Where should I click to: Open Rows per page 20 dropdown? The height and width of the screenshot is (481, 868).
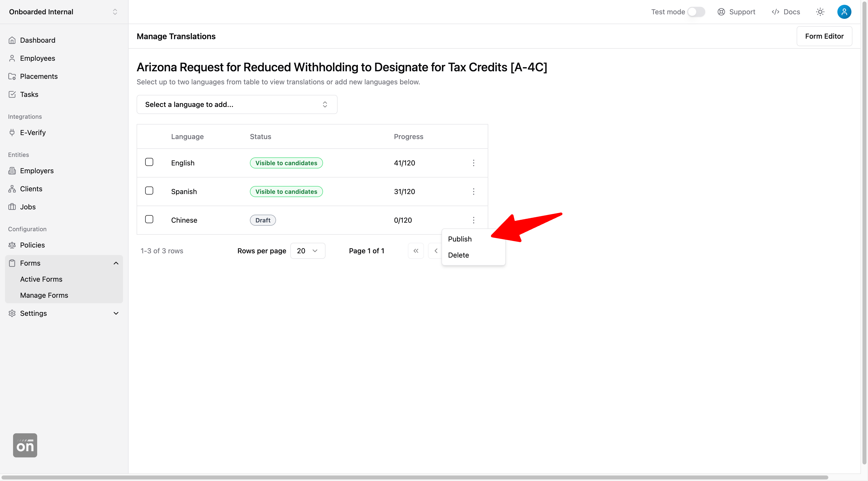[x=308, y=251]
